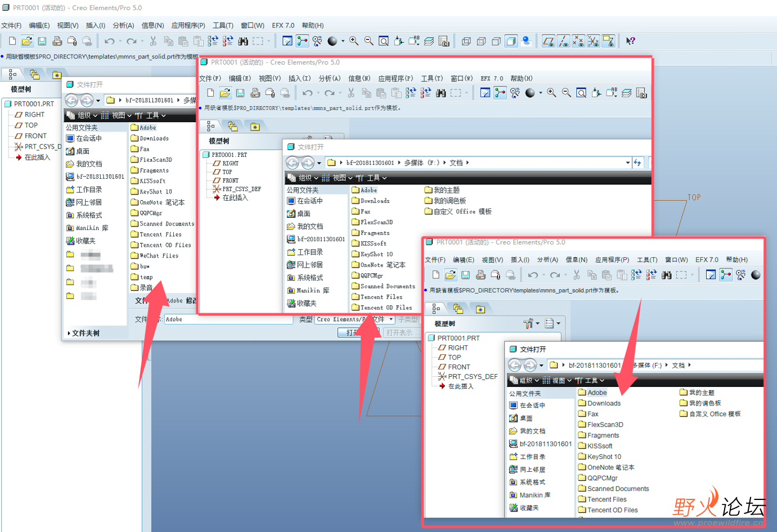Click Redo in the middle red-framed window toolbar

pyautogui.click(x=330, y=93)
